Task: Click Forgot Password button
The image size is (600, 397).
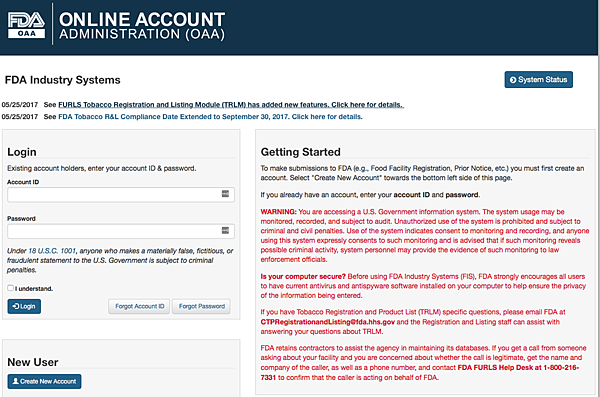Action: 202,306
